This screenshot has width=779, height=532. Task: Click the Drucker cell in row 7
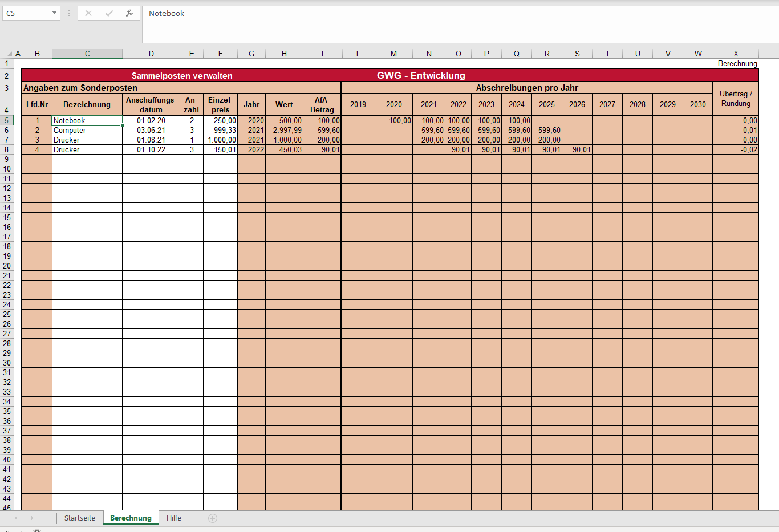pyautogui.click(x=87, y=140)
